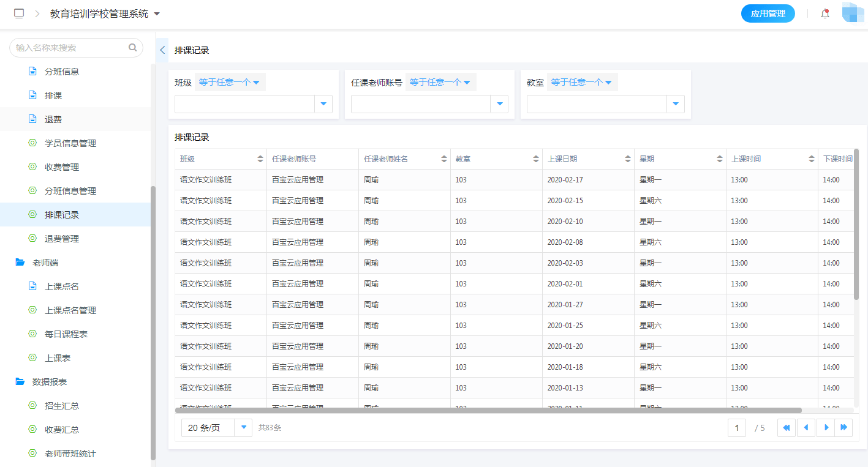This screenshot has width=868, height=467.
Task: Open the 教育培训学校管理系统 title menu
Action: coord(157,13)
